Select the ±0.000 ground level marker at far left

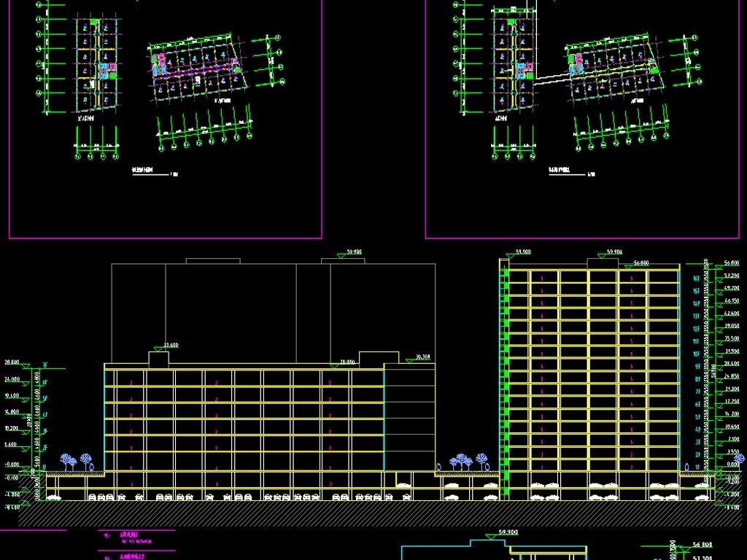(x=12, y=464)
